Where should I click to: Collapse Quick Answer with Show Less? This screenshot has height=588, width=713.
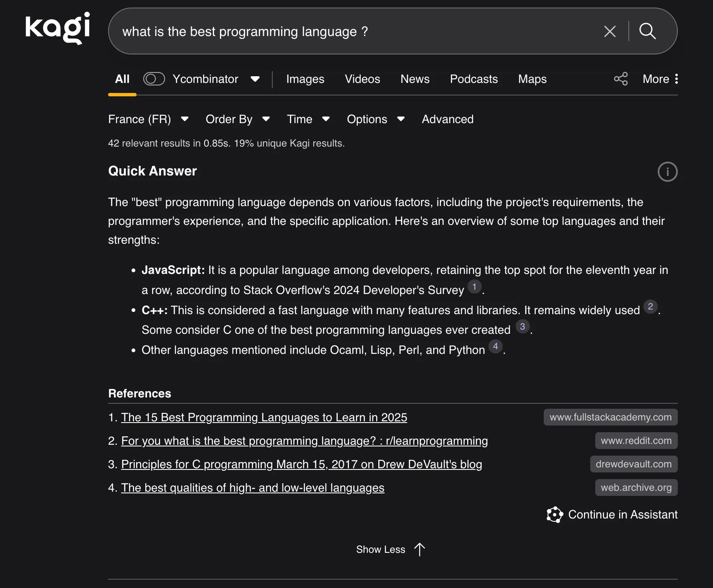[x=390, y=549]
